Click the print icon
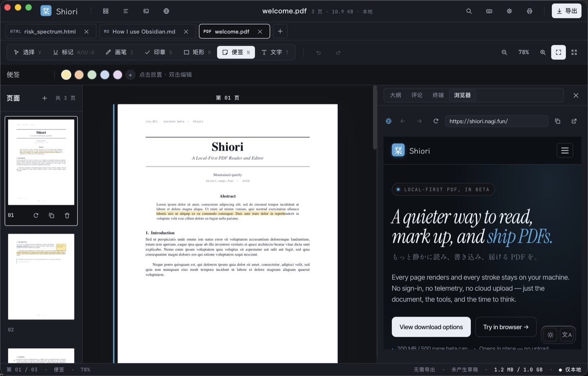Viewport: 588px width, 376px height. (x=530, y=11)
